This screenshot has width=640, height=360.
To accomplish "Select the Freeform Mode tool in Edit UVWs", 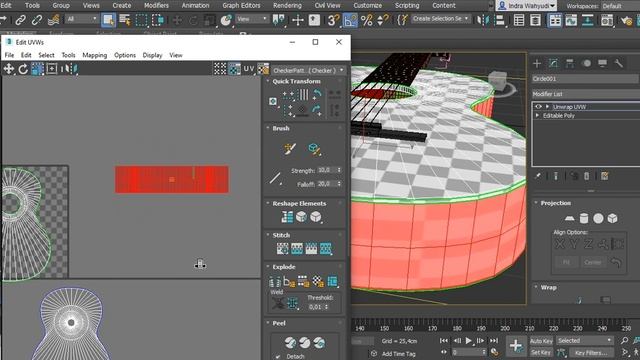I will pos(52,69).
